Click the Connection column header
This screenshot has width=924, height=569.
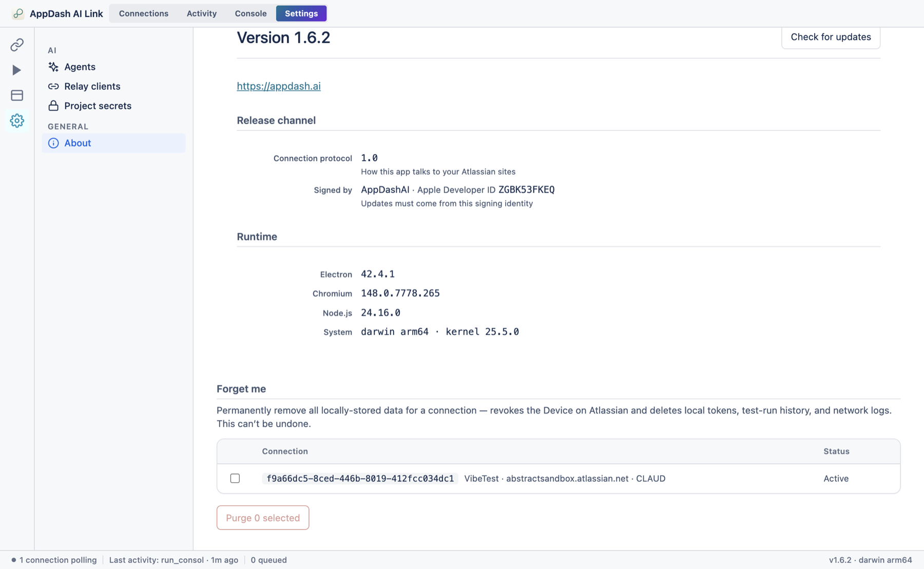click(x=285, y=451)
